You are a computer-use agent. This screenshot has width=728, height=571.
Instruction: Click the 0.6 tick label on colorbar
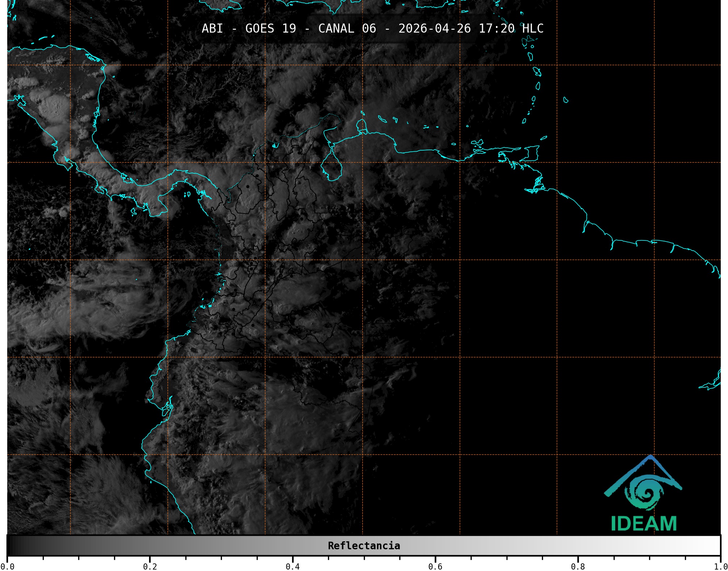coord(435,566)
